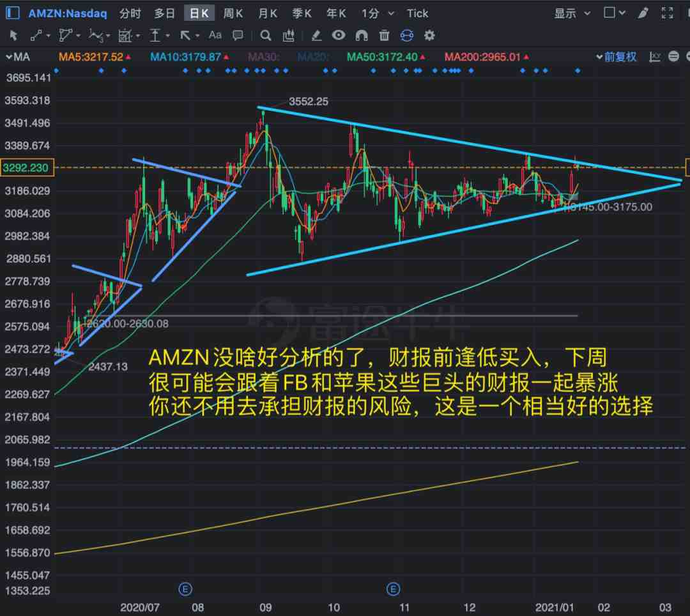Select the yellow AMZN text annotation
Viewport: 690px width, 616px height.
pos(401,381)
